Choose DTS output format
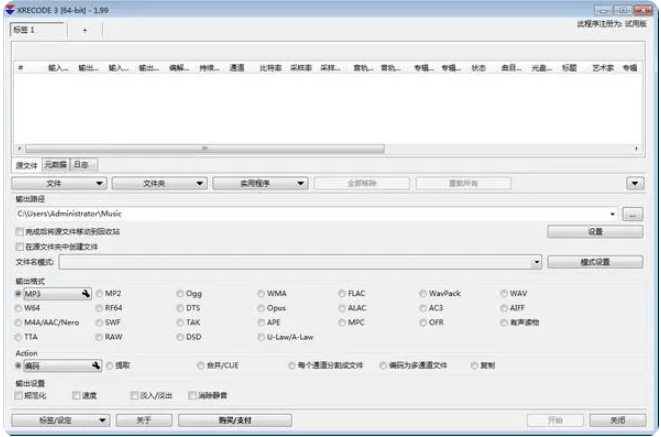Viewport: 661px width, 437px height. (180, 308)
